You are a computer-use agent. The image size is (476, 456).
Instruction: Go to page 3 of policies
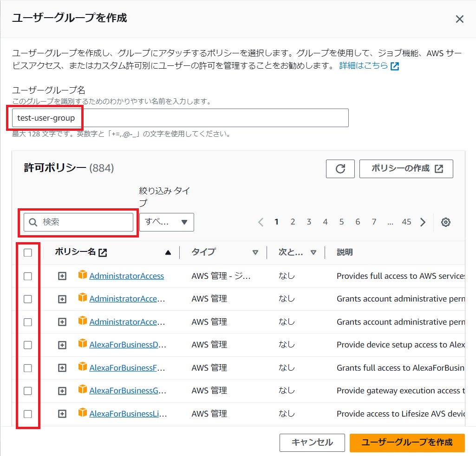point(309,222)
